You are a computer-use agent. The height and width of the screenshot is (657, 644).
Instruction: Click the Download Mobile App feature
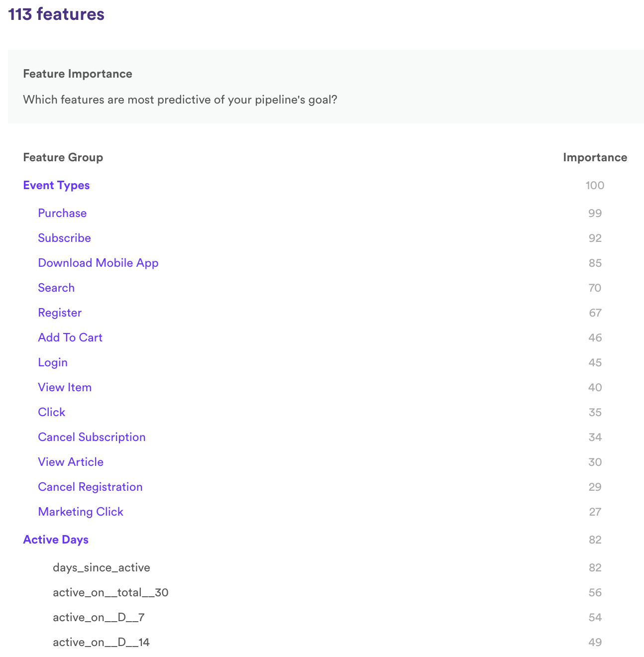click(x=98, y=263)
